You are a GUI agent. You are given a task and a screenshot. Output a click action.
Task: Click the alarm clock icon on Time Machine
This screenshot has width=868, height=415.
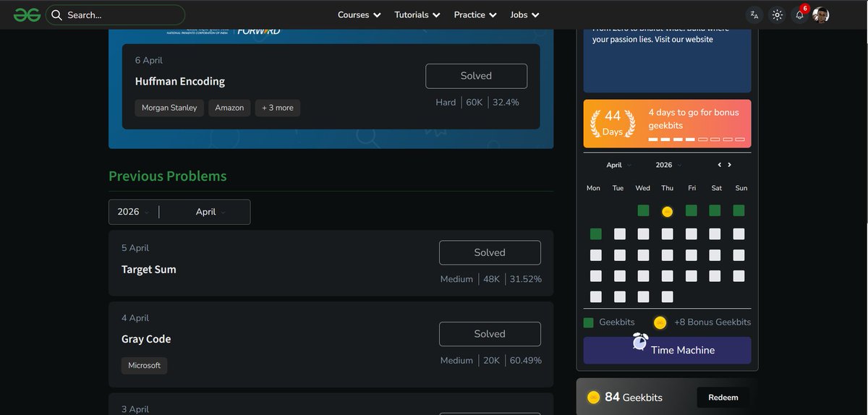tap(640, 341)
